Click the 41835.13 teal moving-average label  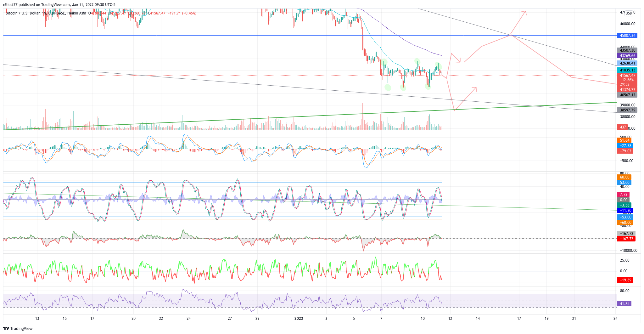627,70
